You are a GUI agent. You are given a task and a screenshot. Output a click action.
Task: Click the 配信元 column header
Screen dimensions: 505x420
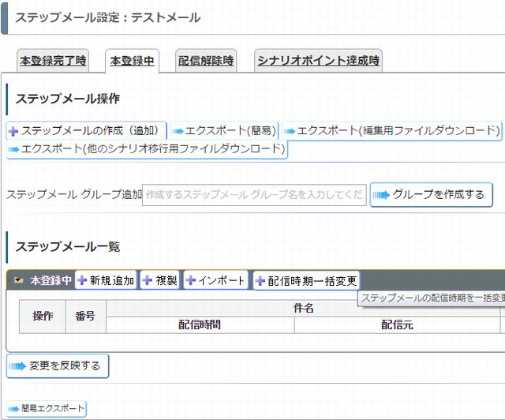click(x=397, y=325)
